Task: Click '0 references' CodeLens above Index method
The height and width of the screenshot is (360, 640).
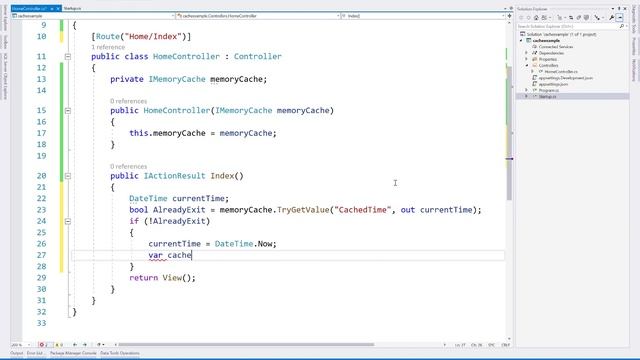Action: [129, 166]
